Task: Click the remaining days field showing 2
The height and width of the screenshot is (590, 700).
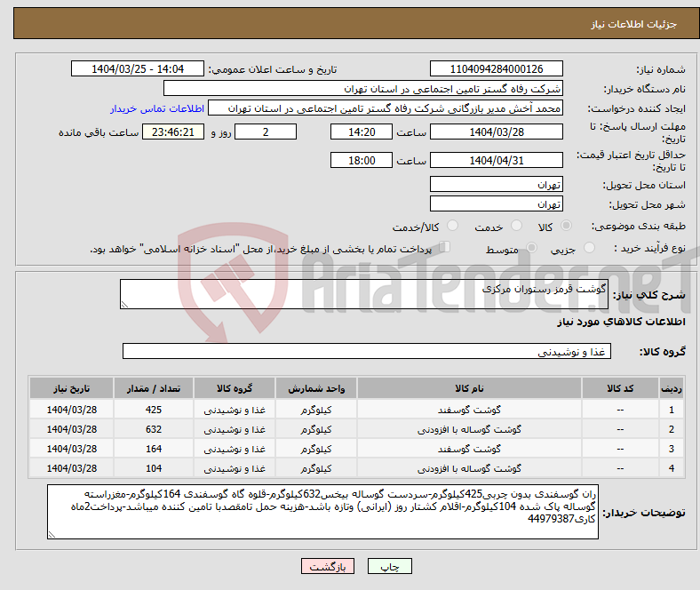Action: pyautogui.click(x=266, y=132)
